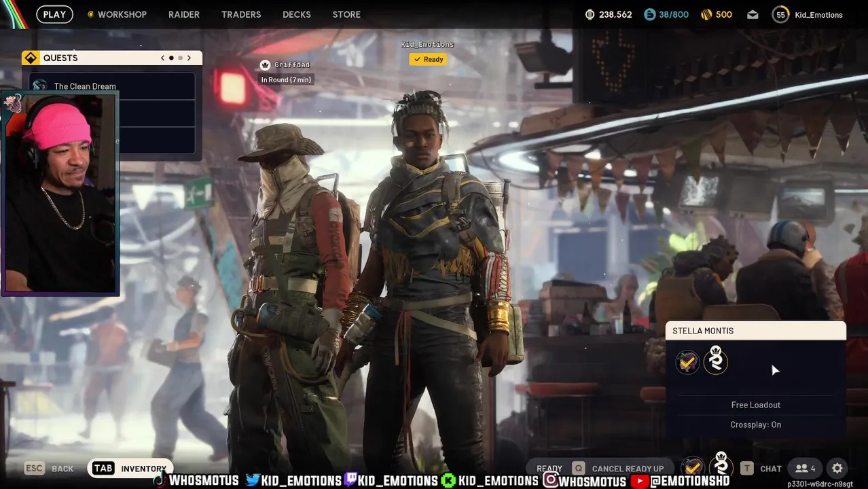
Task: Click the checkmarked avatar in bottom bar
Action: pos(692,467)
